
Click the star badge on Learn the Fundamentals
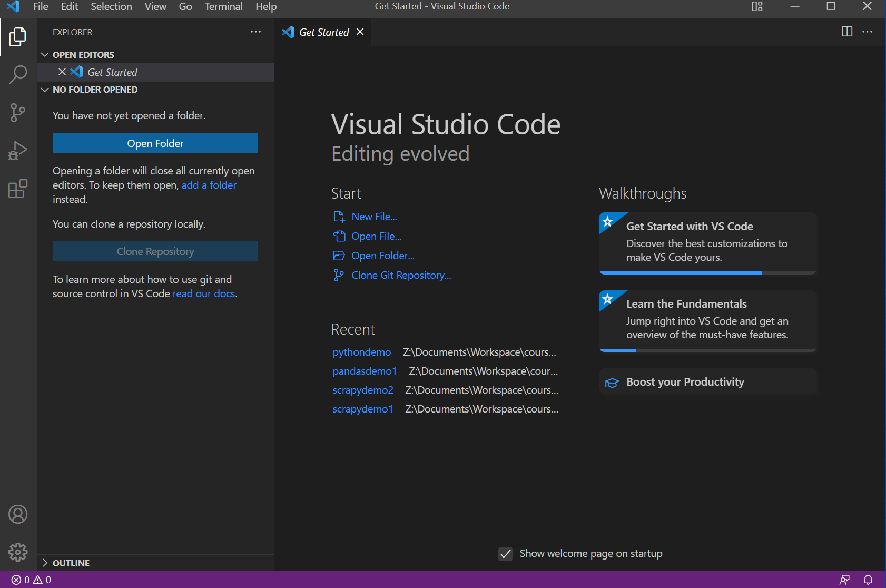click(x=608, y=299)
